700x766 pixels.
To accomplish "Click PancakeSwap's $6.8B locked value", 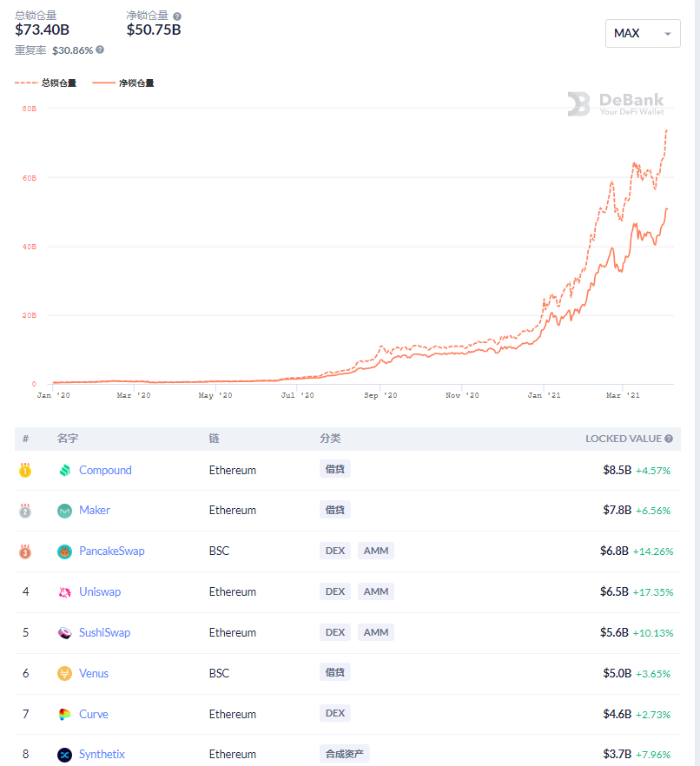I will pos(614,551).
